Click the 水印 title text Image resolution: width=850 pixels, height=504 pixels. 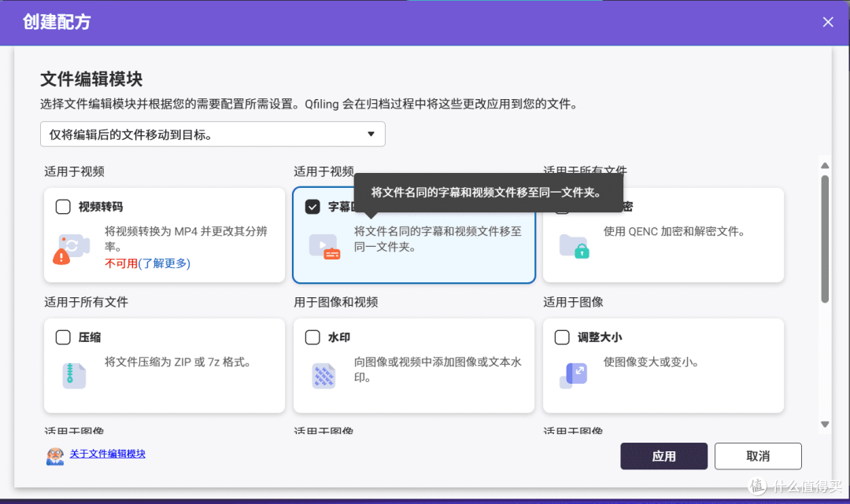tap(338, 337)
